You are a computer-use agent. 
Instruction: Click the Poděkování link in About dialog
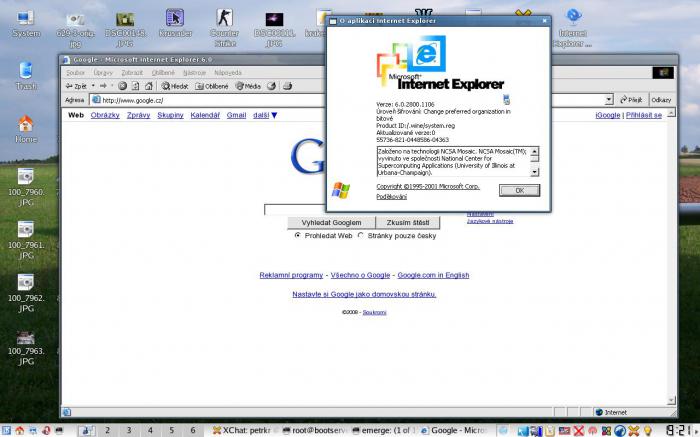pos(392,196)
